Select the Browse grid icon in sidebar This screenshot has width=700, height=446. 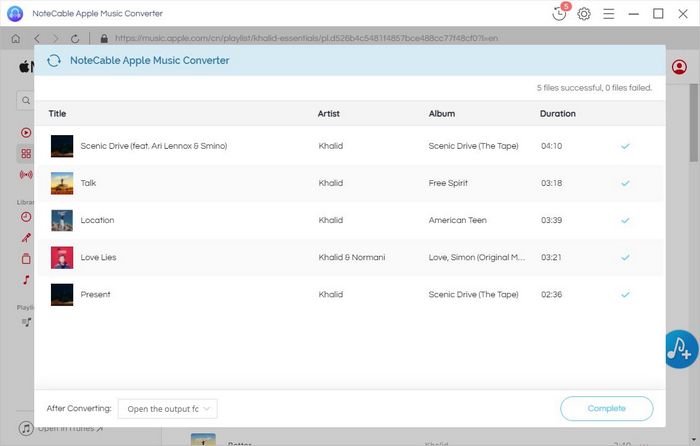pos(26,154)
